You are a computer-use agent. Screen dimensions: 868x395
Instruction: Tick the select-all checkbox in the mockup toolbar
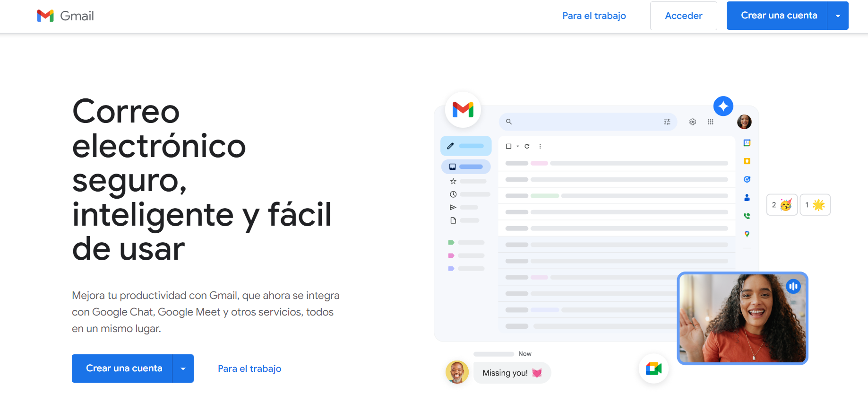[508, 146]
